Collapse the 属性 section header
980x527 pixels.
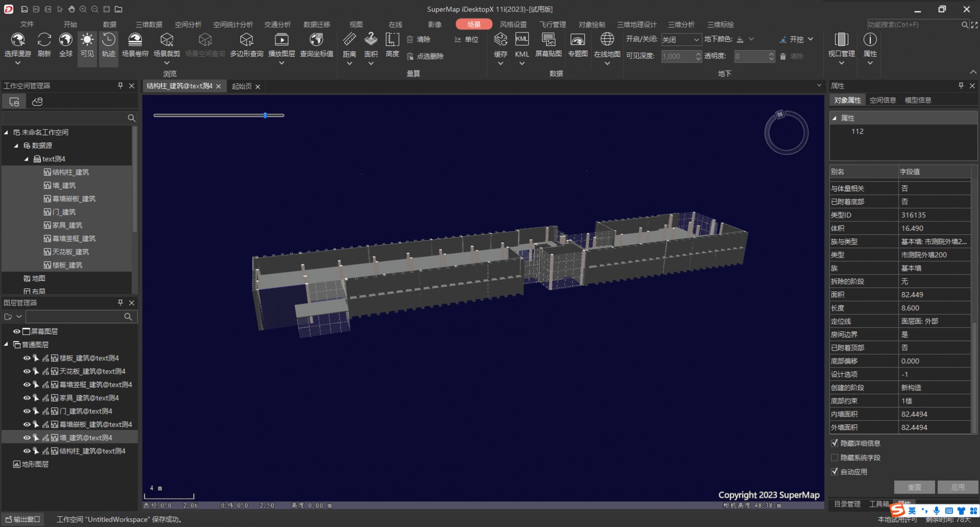click(x=835, y=118)
